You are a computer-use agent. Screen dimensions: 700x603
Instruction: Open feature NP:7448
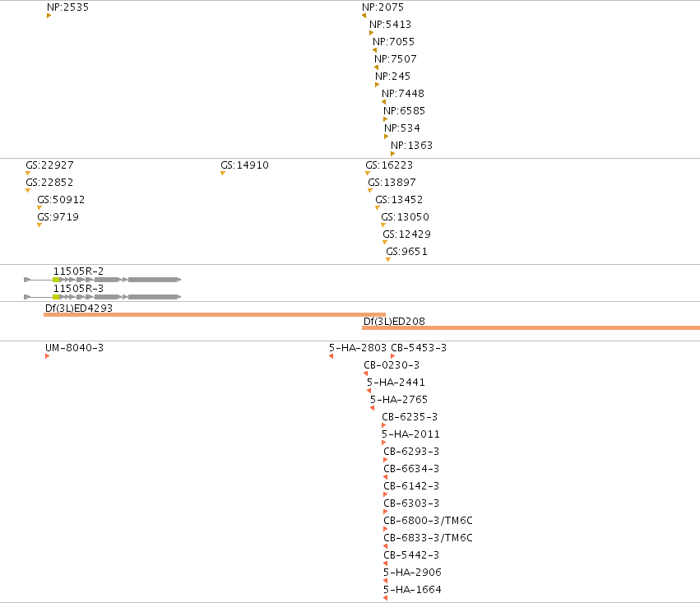click(403, 94)
